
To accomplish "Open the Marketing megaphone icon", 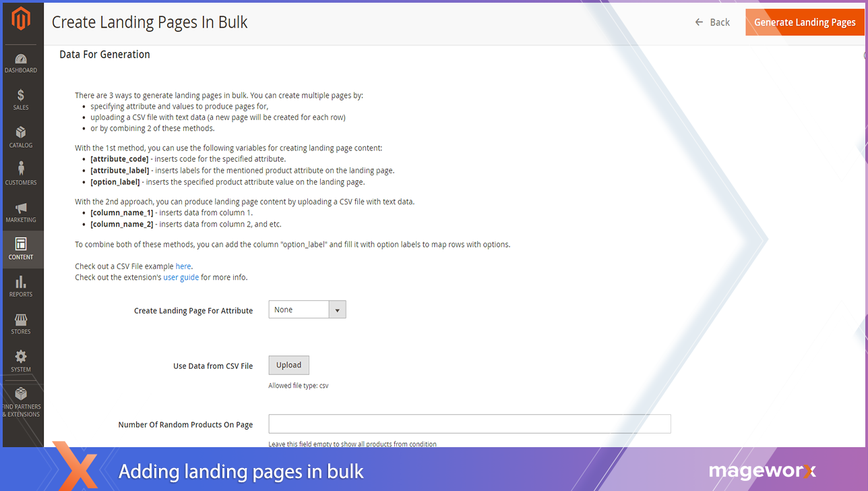I will (21, 208).
